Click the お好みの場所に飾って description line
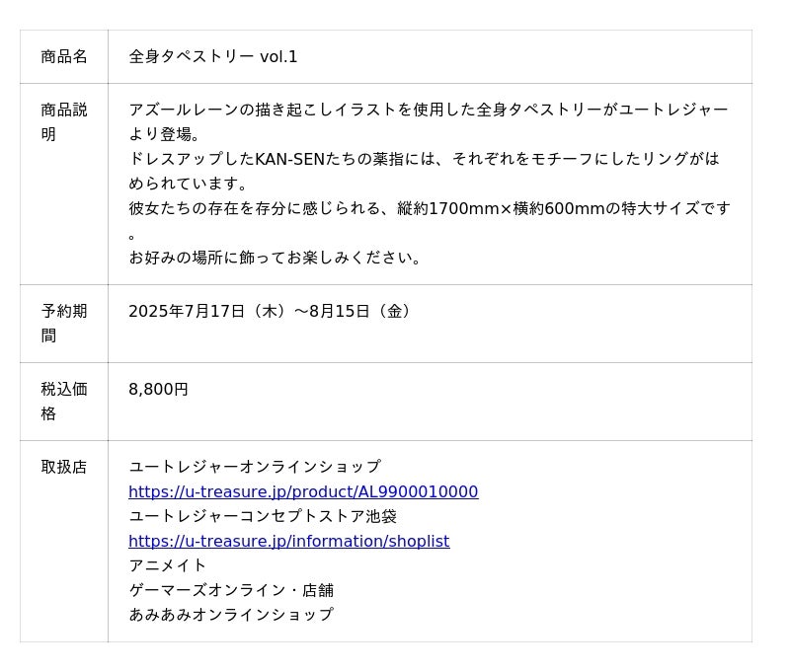Screen dimensions: 790x672 coord(276,258)
